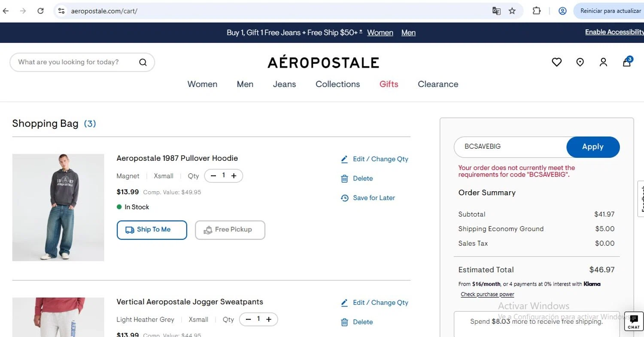Click the trash icon for jogger sweatpants

[x=344, y=322]
